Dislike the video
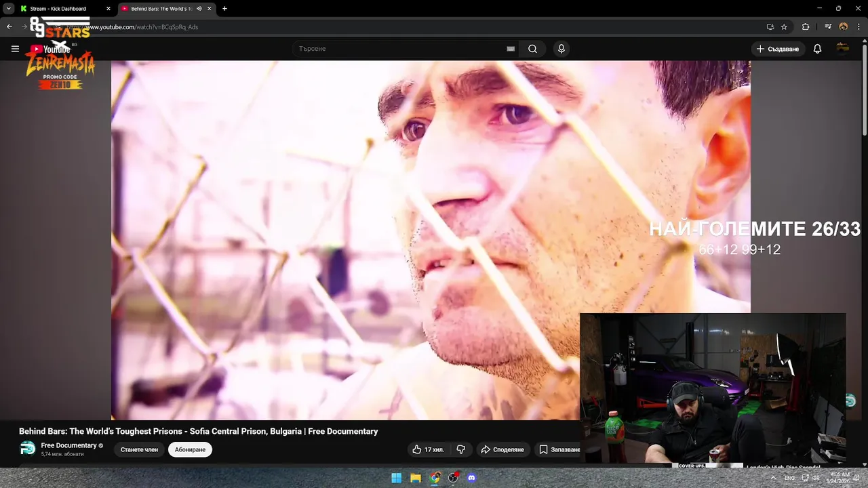 click(x=461, y=449)
